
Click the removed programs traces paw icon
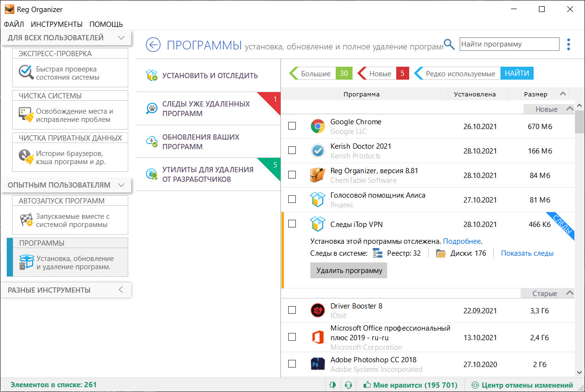(x=152, y=108)
